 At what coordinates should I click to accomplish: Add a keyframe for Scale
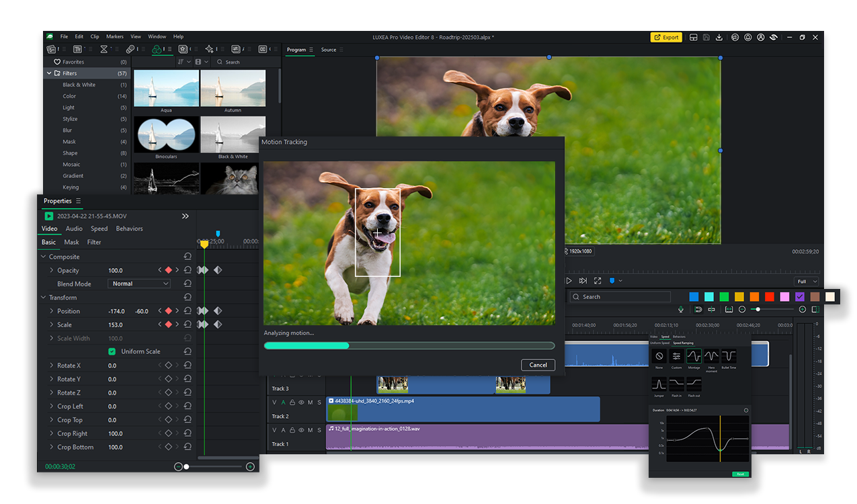(168, 325)
